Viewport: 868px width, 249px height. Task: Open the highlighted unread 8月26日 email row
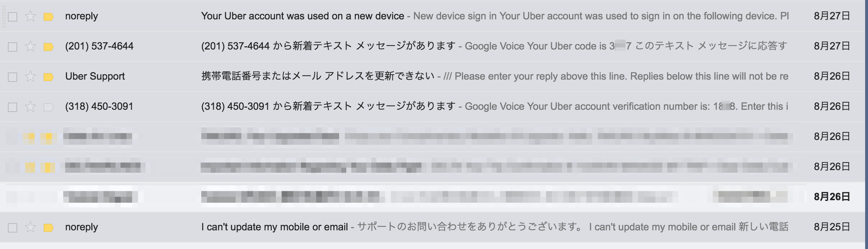pyautogui.click(x=430, y=197)
